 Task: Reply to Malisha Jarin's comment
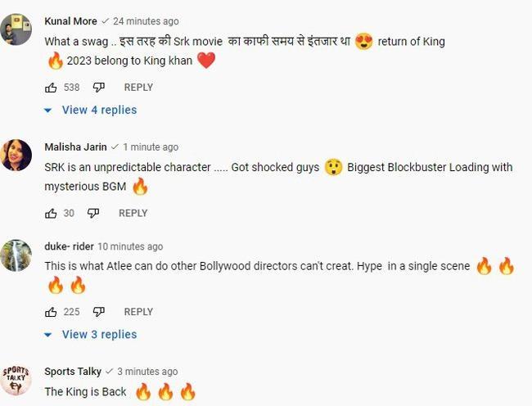click(x=133, y=213)
